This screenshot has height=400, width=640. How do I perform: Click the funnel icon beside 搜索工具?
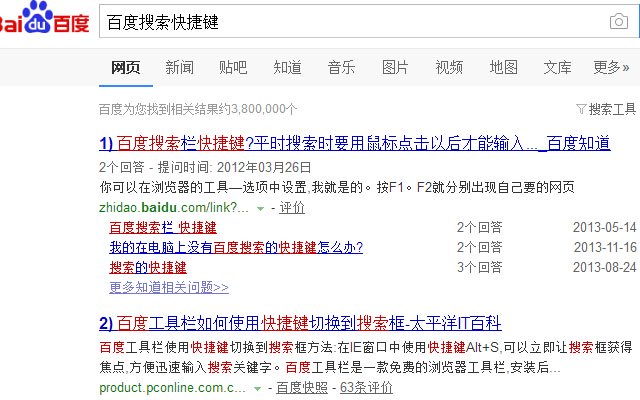click(581, 109)
